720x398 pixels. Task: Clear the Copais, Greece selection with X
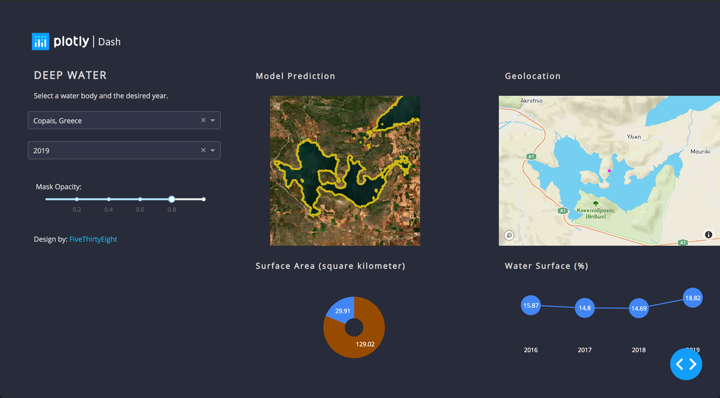pos(203,120)
